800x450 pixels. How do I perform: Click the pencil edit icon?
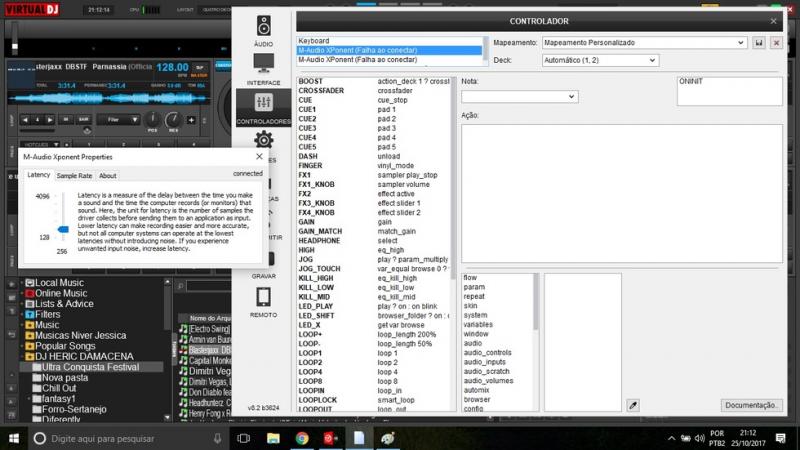(633, 405)
